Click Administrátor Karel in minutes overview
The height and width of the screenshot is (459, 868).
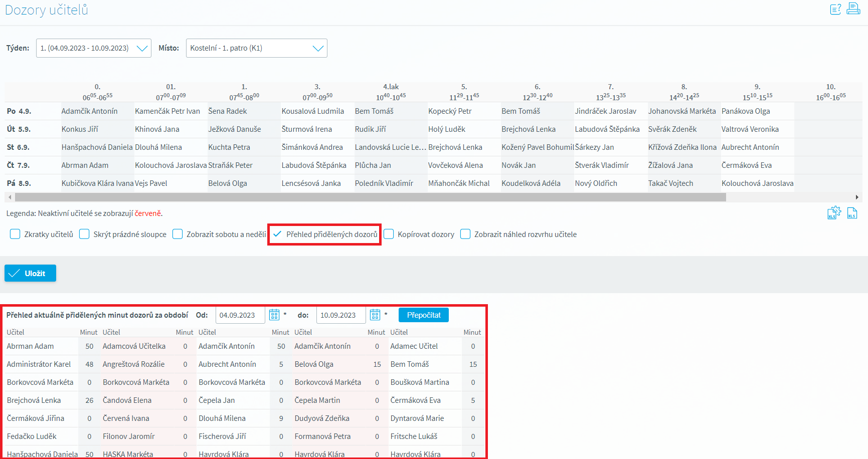tap(39, 364)
